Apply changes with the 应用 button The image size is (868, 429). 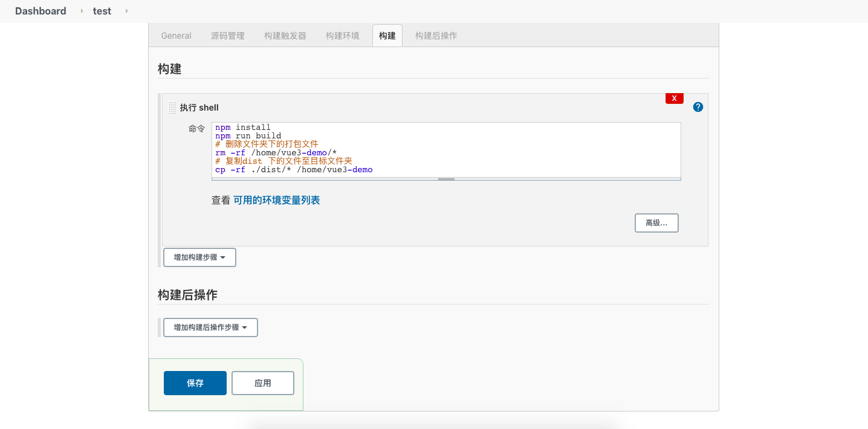pyautogui.click(x=263, y=383)
